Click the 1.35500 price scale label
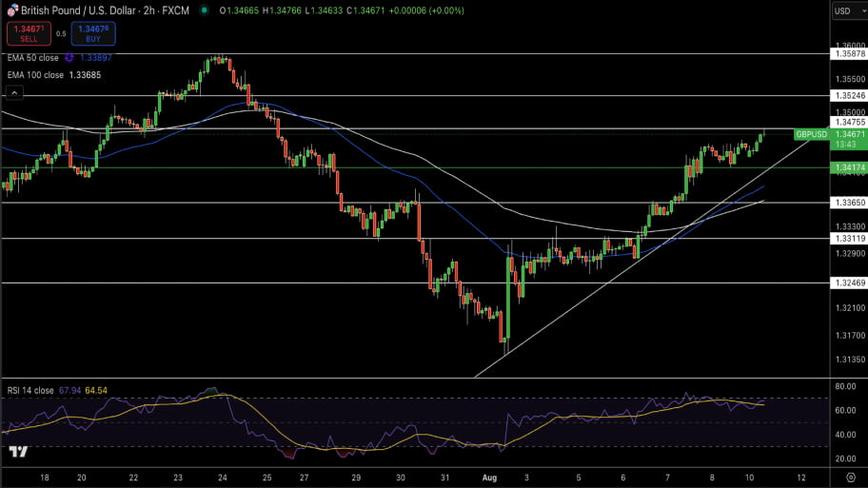This screenshot has height=488, width=868. click(850, 79)
